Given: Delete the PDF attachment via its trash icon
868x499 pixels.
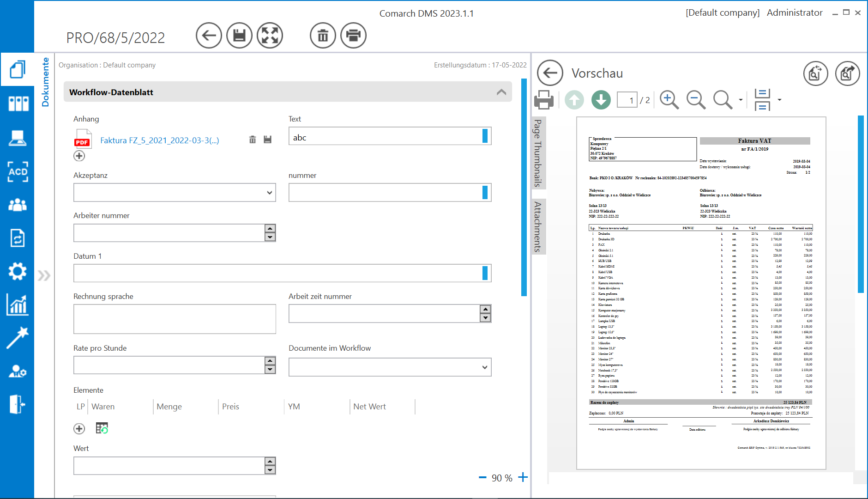Looking at the screenshot, I should click(252, 140).
